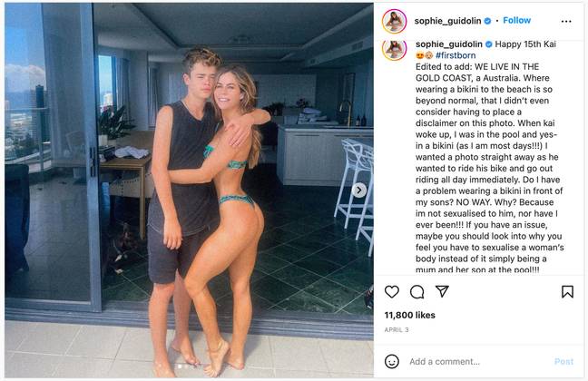Submit the comment with Post button
Viewport: 588px width, 381px height.
[563, 362]
